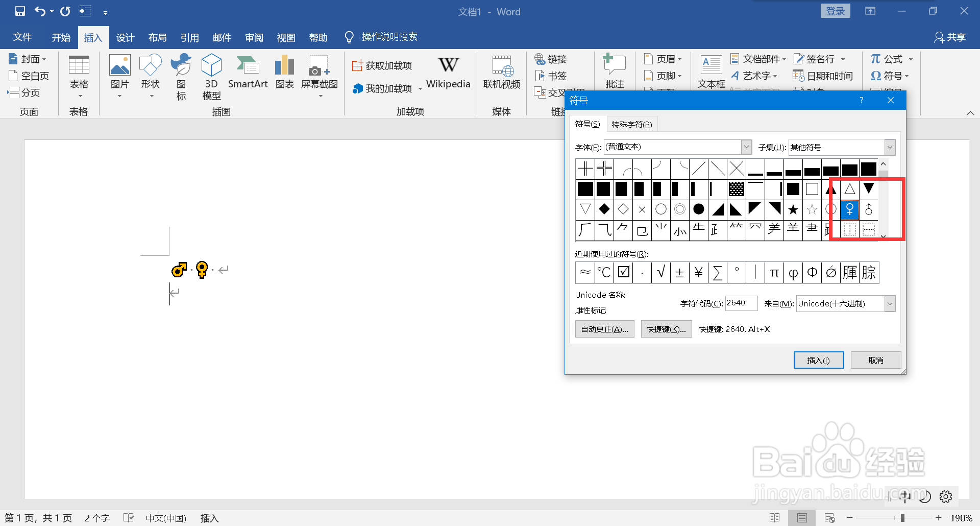Image resolution: width=980 pixels, height=526 pixels.
Task: Switch to the 布局 Layout tab
Action: (158, 37)
